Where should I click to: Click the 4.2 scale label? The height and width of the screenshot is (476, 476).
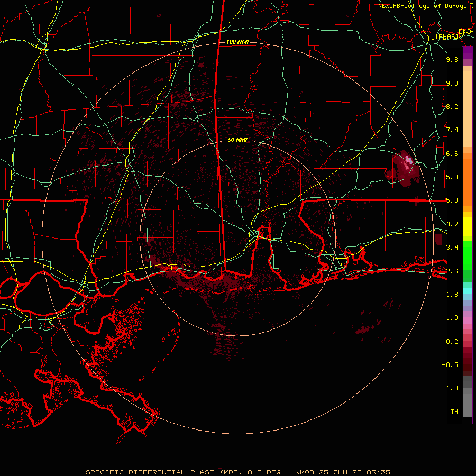tap(452, 224)
